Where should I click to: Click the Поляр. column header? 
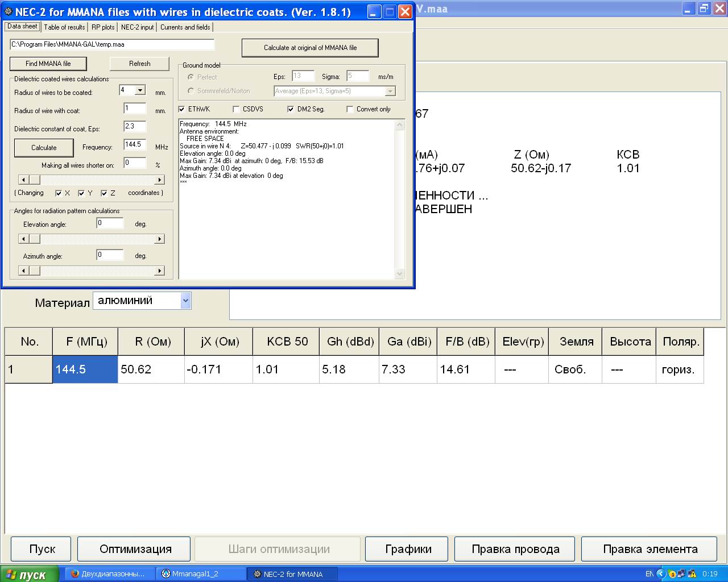coord(680,342)
